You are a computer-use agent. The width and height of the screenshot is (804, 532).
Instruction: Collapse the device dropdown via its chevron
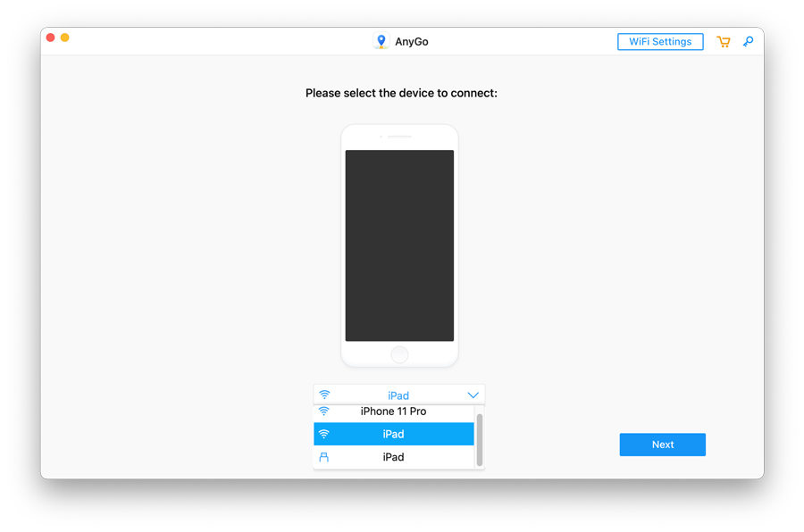pyautogui.click(x=473, y=393)
